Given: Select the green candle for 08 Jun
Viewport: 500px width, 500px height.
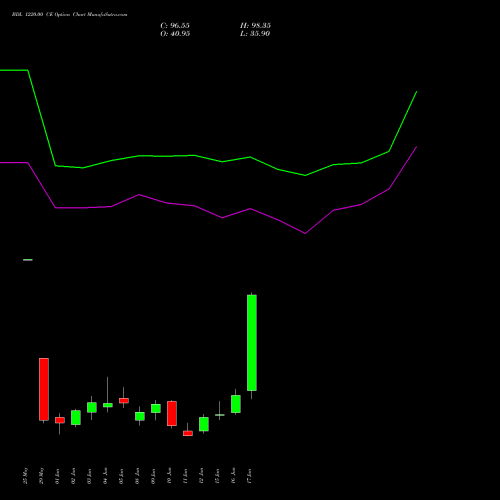Looking at the screenshot, I should click(140, 416).
